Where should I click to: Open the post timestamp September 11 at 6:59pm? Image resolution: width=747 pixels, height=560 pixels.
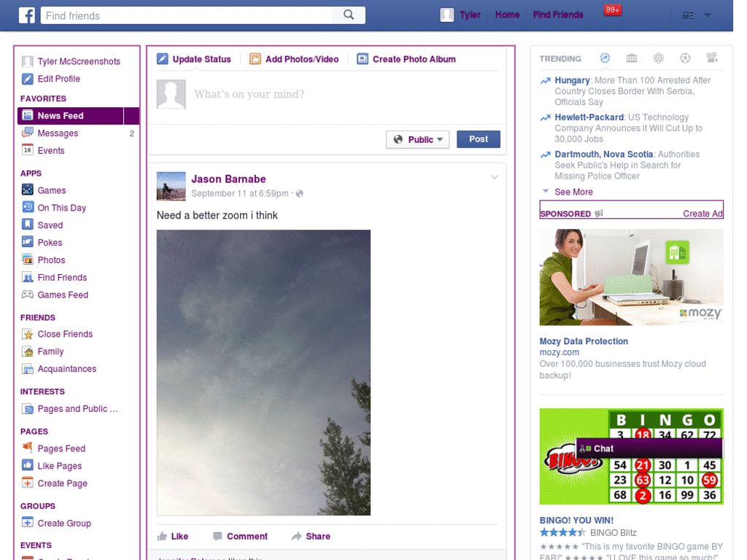pos(239,193)
